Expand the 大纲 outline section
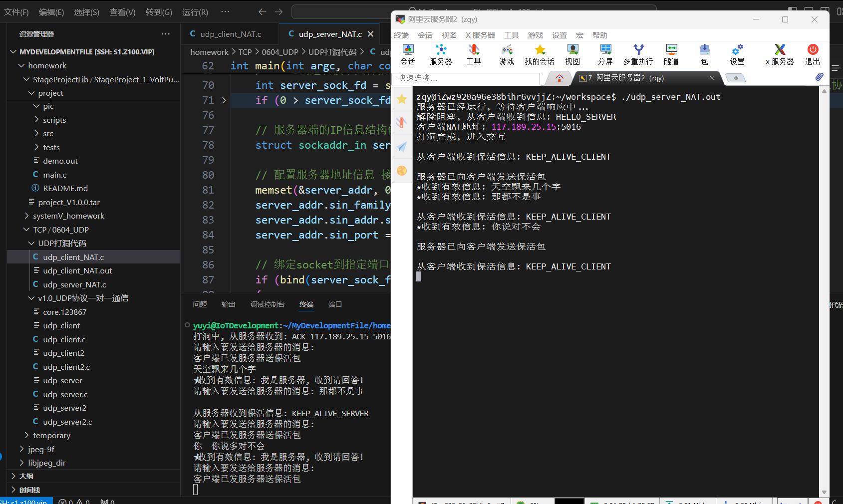Screen dimensions: 843x504 [13, 476]
